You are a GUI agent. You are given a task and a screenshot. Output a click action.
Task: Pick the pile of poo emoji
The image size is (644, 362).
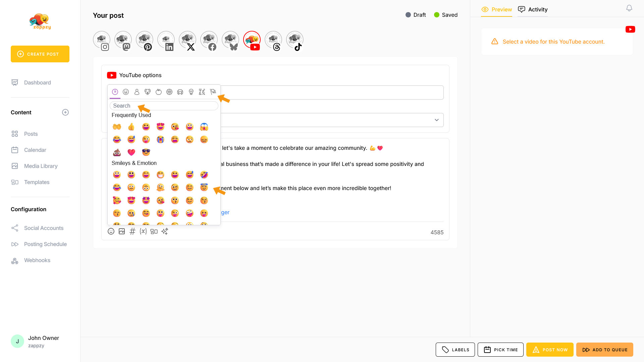tap(117, 153)
